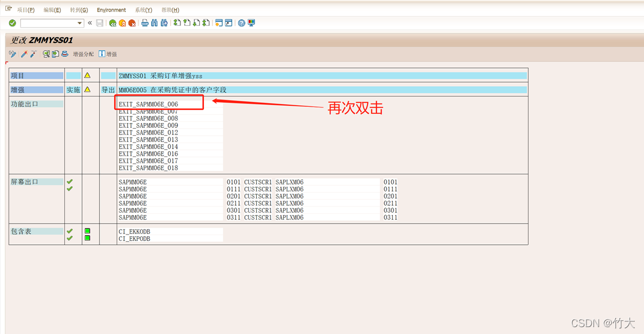The height and width of the screenshot is (334, 644).
Task: Open the 系统(Y) menu
Action: point(144,10)
